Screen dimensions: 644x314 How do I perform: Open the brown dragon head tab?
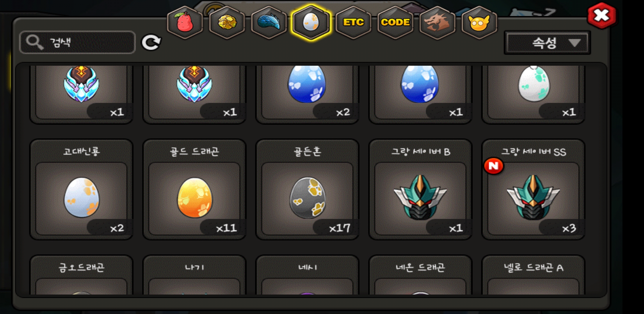(437, 22)
